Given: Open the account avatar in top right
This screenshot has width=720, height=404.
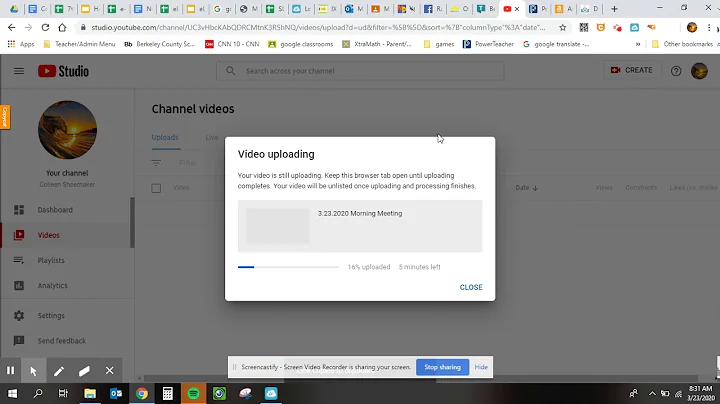Looking at the screenshot, I should 699,71.
